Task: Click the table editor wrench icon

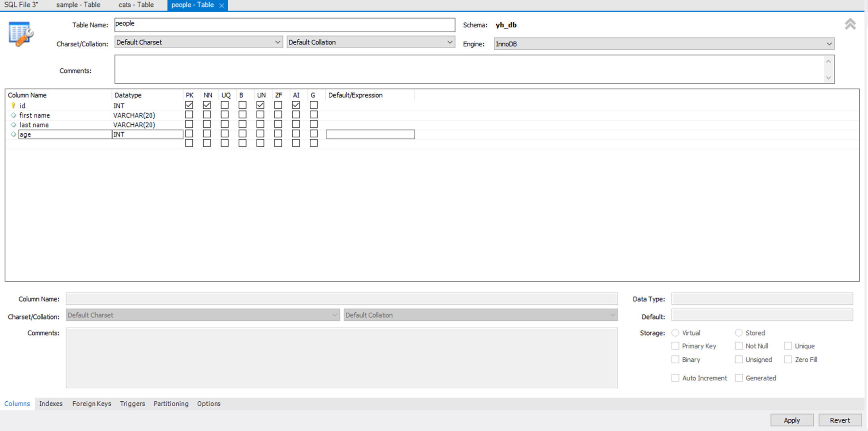Action: [x=21, y=34]
